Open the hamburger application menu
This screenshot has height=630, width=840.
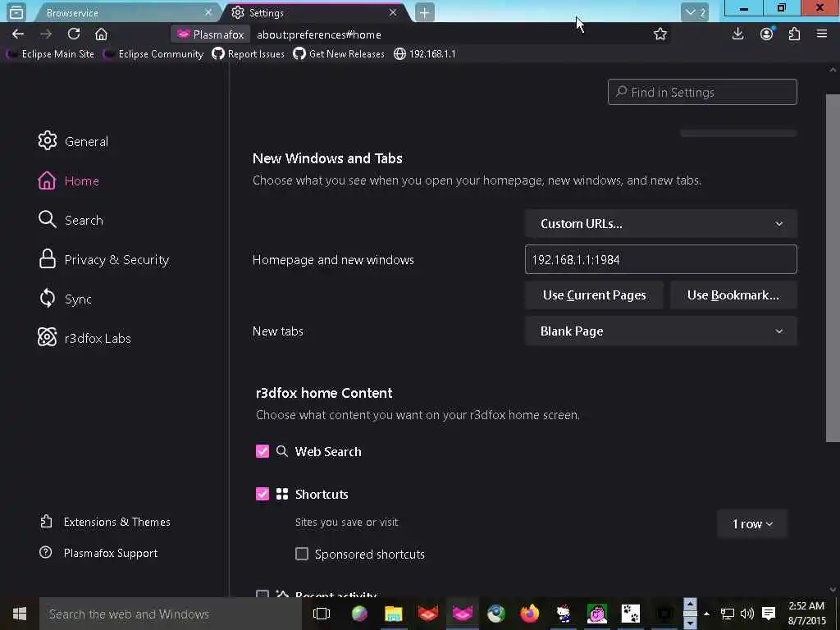(822, 34)
